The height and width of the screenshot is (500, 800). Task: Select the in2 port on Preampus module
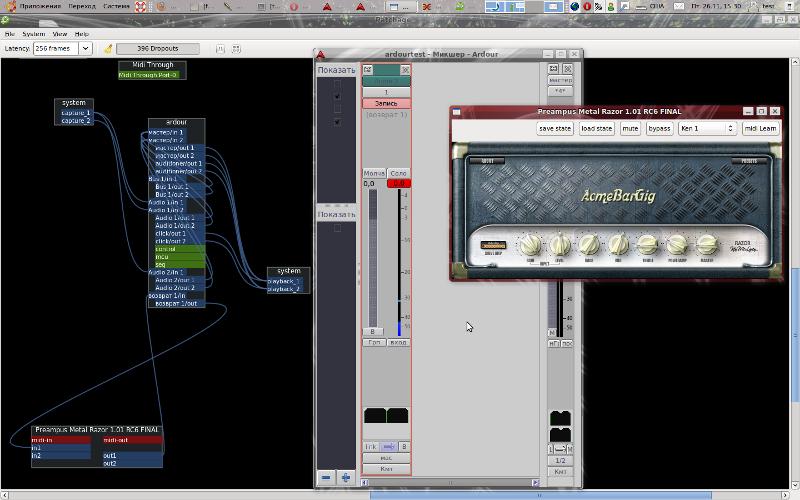click(x=61, y=456)
